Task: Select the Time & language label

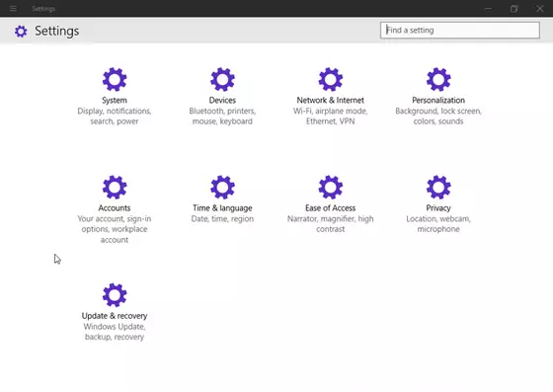Action: (x=222, y=208)
